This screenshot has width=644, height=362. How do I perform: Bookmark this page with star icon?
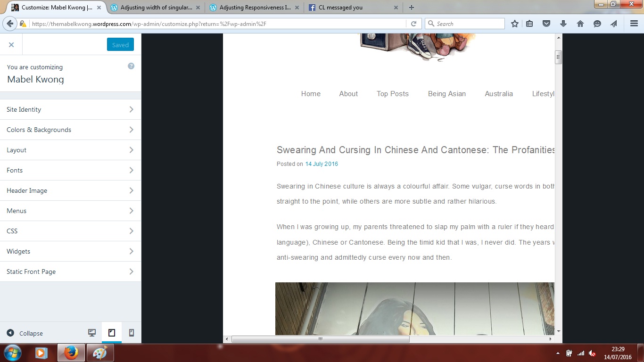(515, 24)
